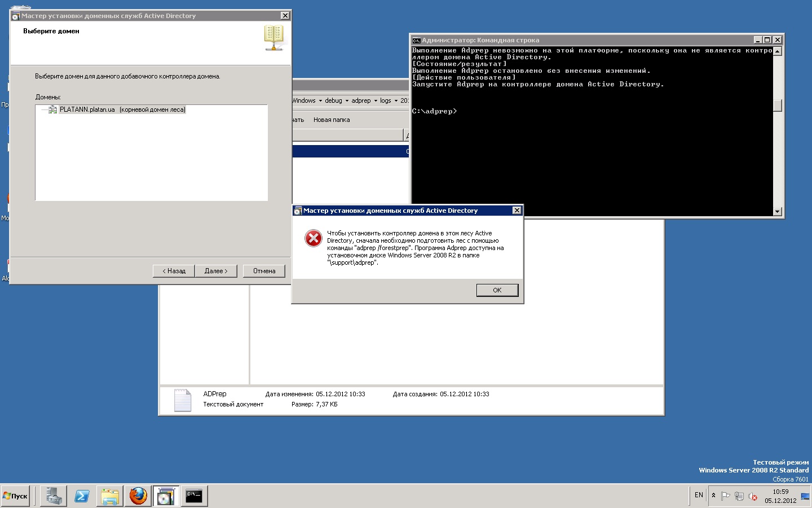Show hidden tray icons arrow
The width and height of the screenshot is (812, 508).
(713, 496)
